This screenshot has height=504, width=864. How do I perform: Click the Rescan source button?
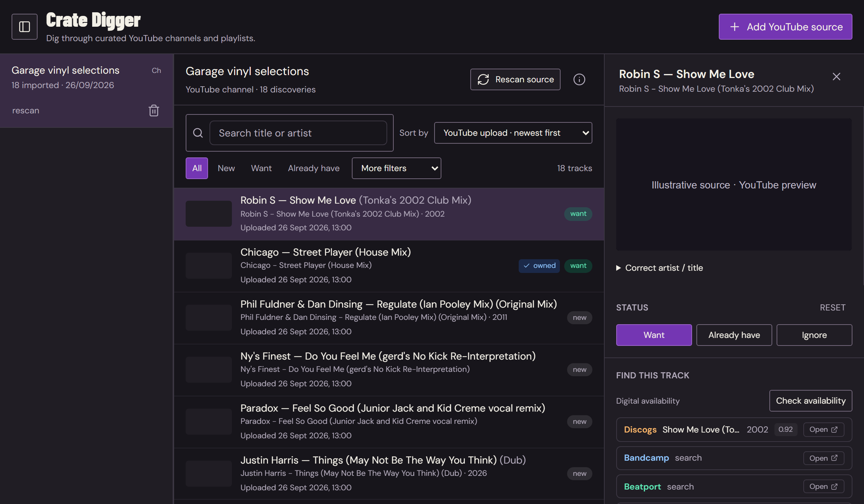point(515,79)
